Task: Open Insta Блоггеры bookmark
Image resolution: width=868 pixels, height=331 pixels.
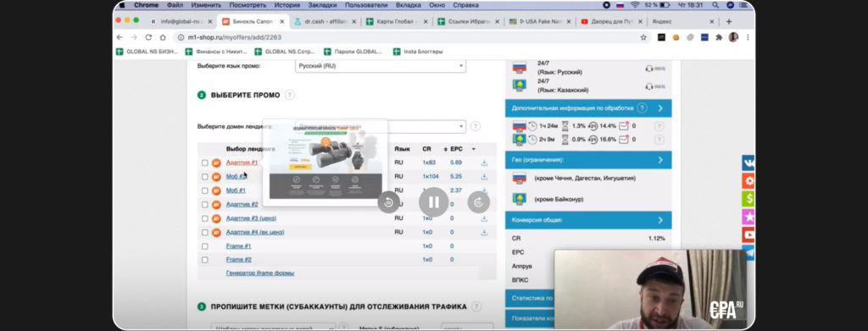Action: coord(418,52)
